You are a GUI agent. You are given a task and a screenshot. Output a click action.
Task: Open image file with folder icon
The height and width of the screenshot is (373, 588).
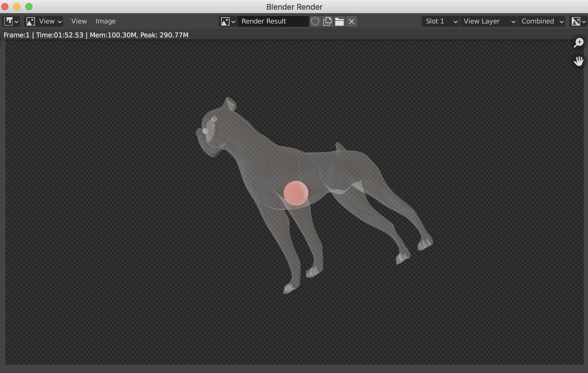(x=339, y=21)
